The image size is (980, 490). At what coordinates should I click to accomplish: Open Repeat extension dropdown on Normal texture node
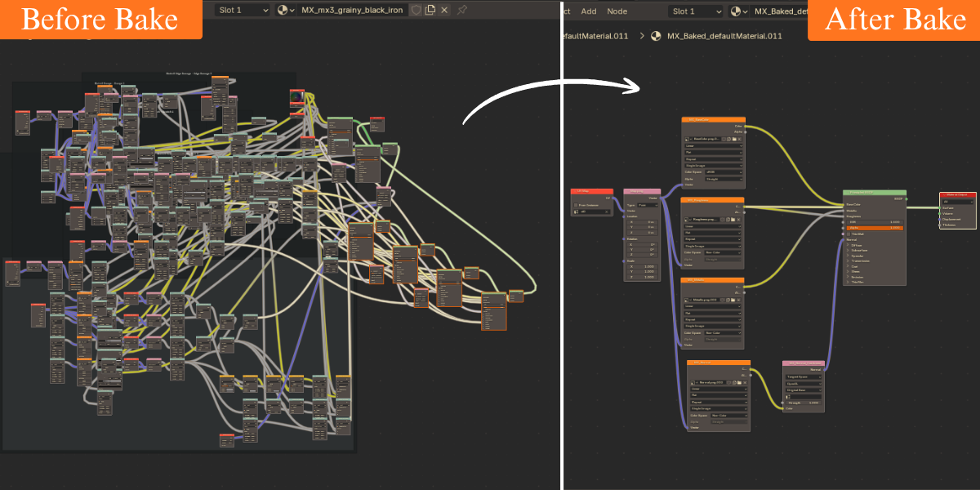pyautogui.click(x=719, y=402)
